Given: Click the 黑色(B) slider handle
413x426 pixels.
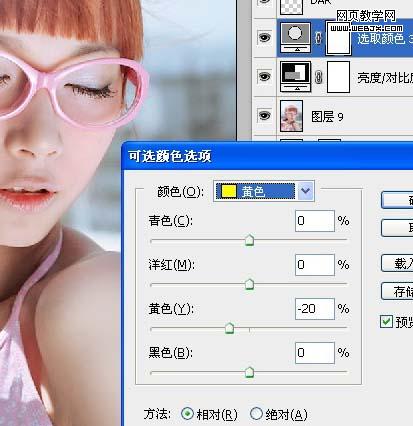Looking at the screenshot, I should 249,372.
